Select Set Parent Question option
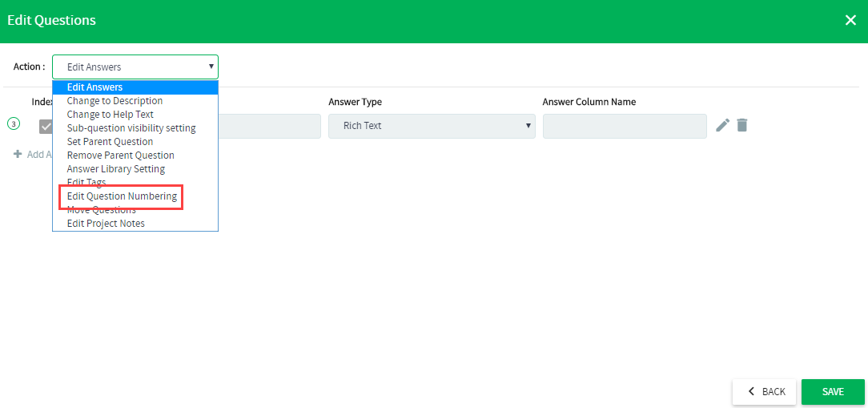Viewport: 868px width, 408px height. [135, 141]
